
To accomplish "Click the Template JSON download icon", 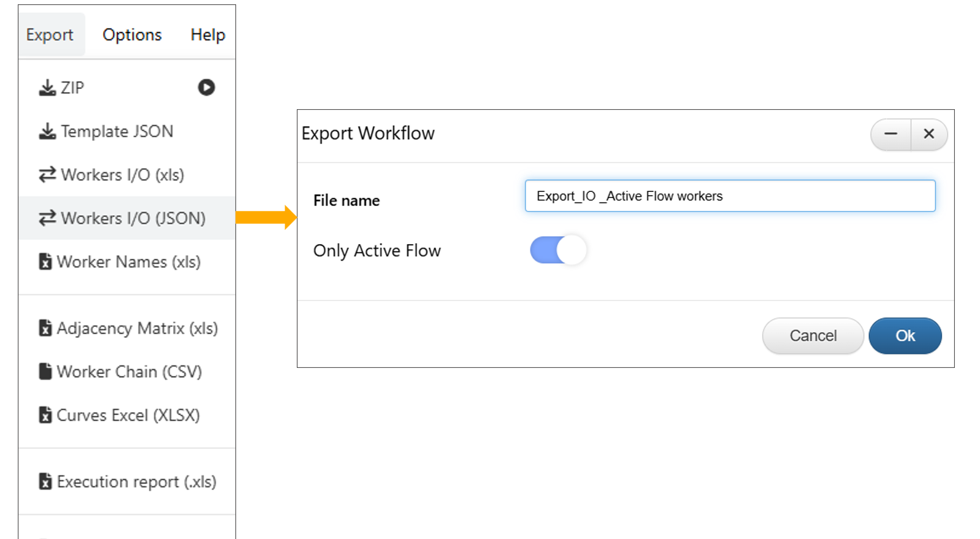I will 47,132.
